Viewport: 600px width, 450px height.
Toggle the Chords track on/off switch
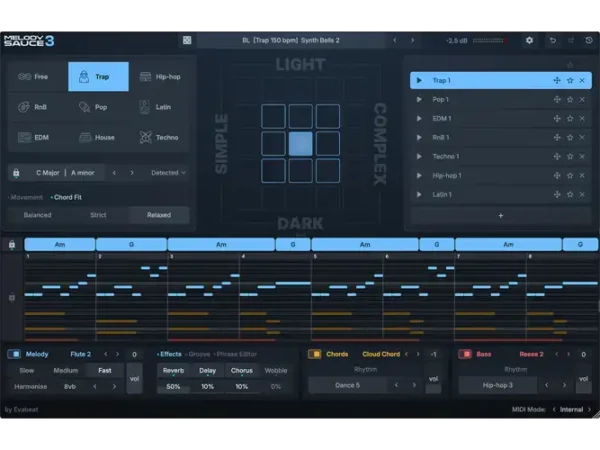pyautogui.click(x=315, y=354)
